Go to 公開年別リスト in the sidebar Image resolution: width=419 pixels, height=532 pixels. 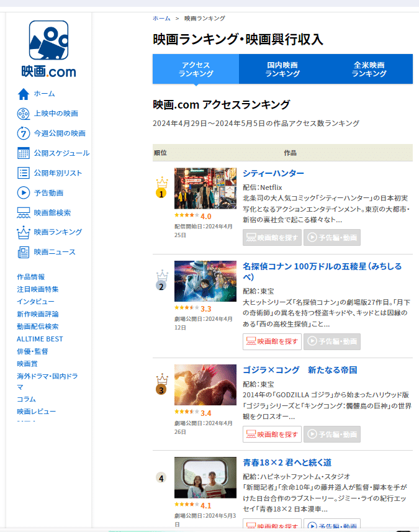coord(58,173)
